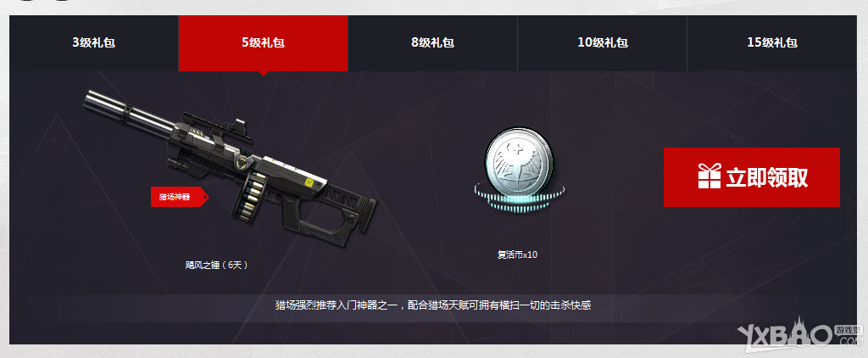This screenshot has height=358, width=868.
Task: Click the 复活币x10 label
Action: (517, 255)
